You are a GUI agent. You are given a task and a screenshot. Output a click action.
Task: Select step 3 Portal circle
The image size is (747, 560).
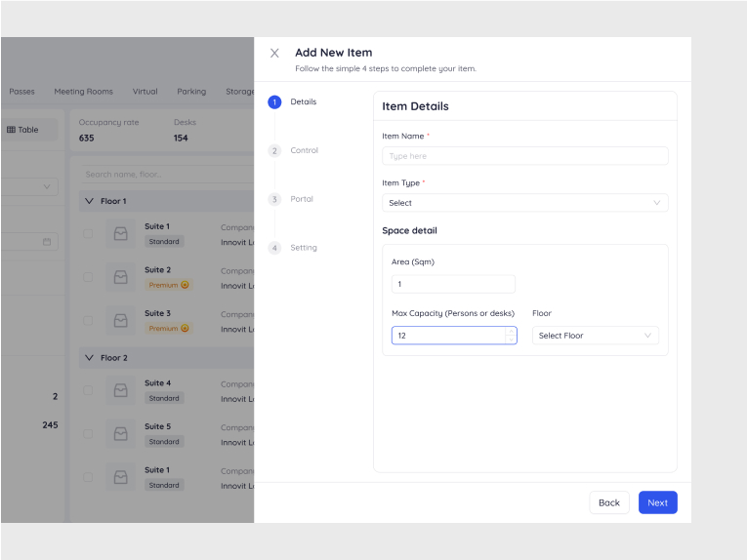pyautogui.click(x=274, y=199)
